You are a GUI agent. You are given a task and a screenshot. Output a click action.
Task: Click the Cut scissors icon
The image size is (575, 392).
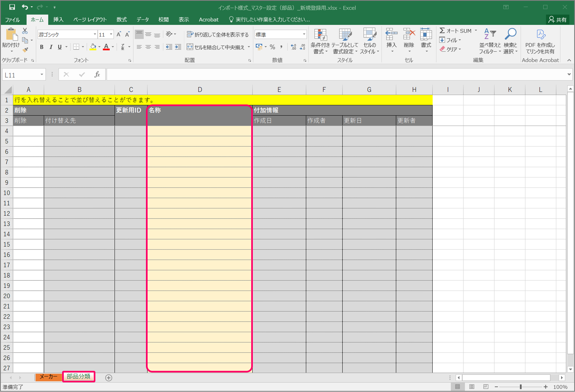click(x=25, y=31)
